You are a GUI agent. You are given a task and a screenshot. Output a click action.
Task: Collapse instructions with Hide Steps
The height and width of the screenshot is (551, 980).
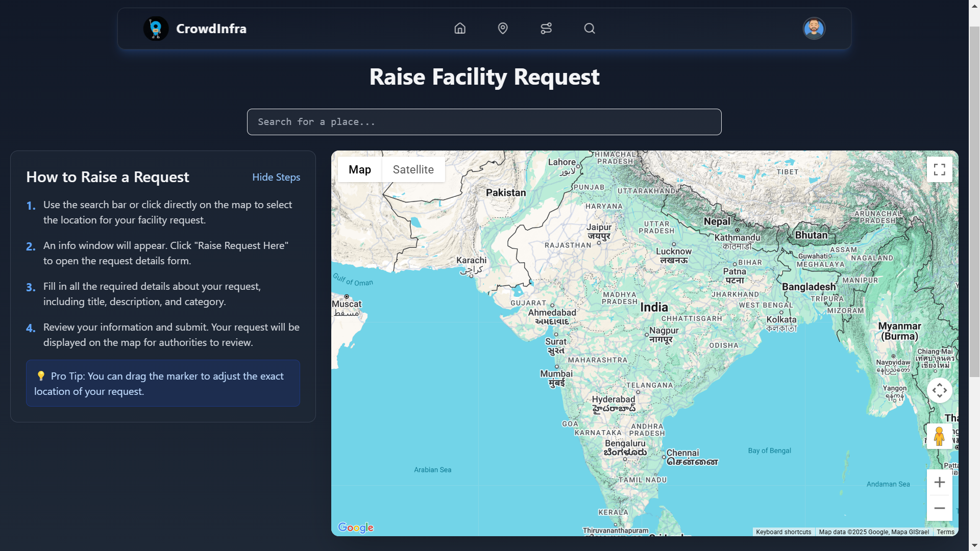coord(276,177)
